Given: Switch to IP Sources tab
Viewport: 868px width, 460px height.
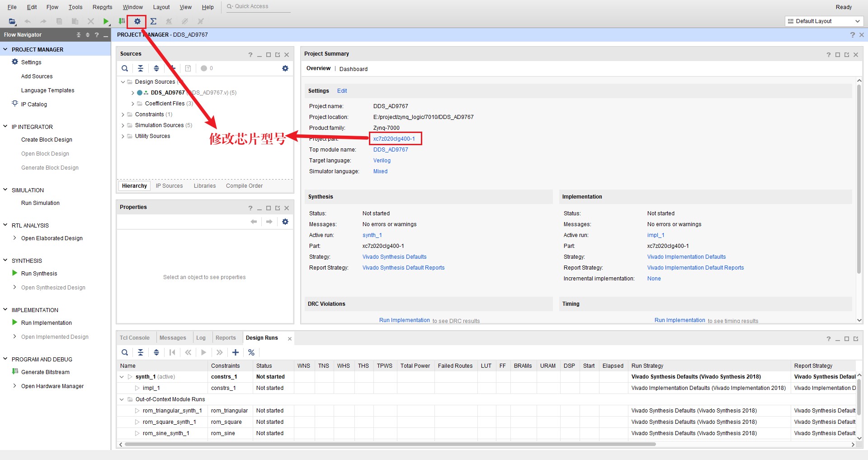Looking at the screenshot, I should [170, 186].
